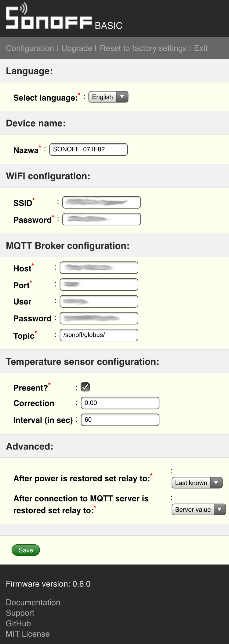Image resolution: width=229 pixels, height=644 pixels.
Task: Toggle the temperature sensor Present checkbox
Action: tap(85, 387)
